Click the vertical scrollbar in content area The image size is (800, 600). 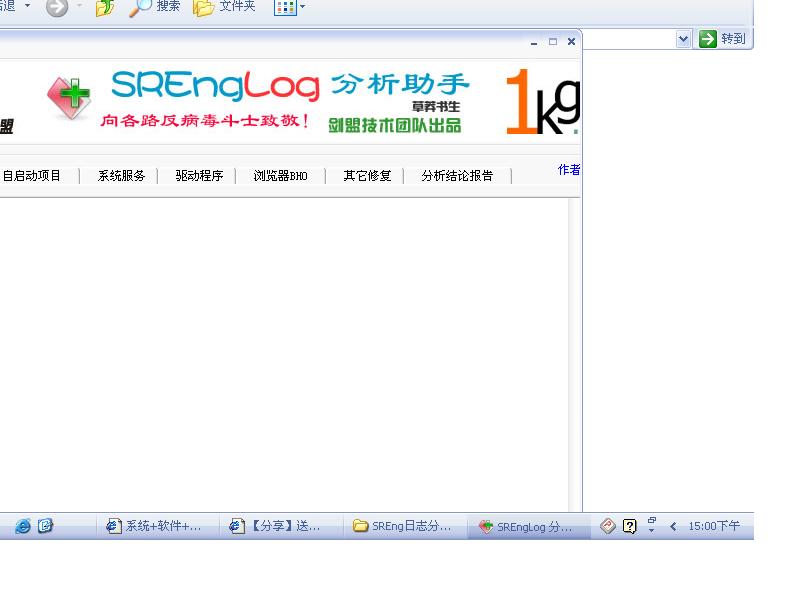[x=574, y=355]
